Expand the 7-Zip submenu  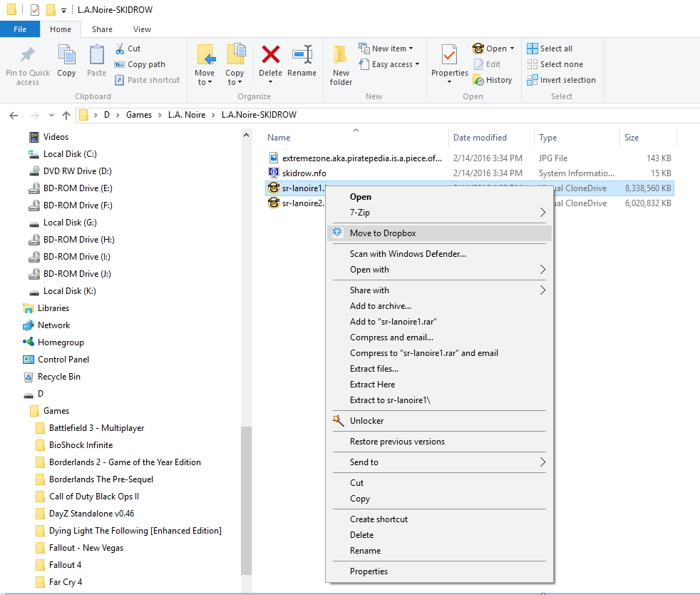coord(439,213)
